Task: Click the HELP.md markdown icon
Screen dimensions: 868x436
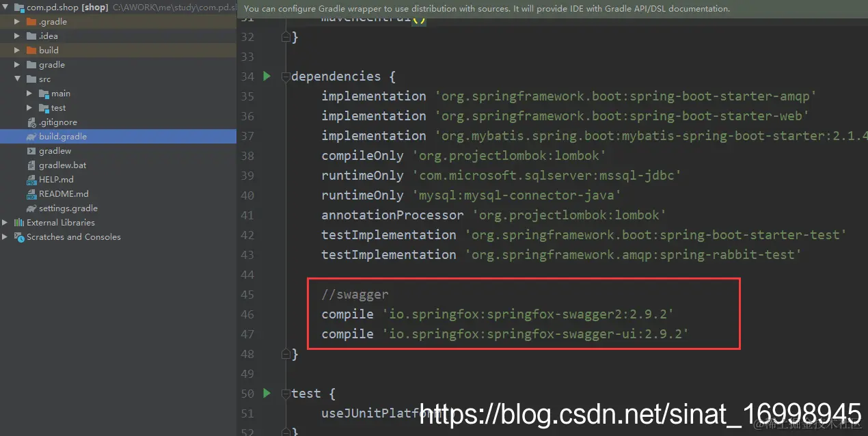Action: pos(31,179)
